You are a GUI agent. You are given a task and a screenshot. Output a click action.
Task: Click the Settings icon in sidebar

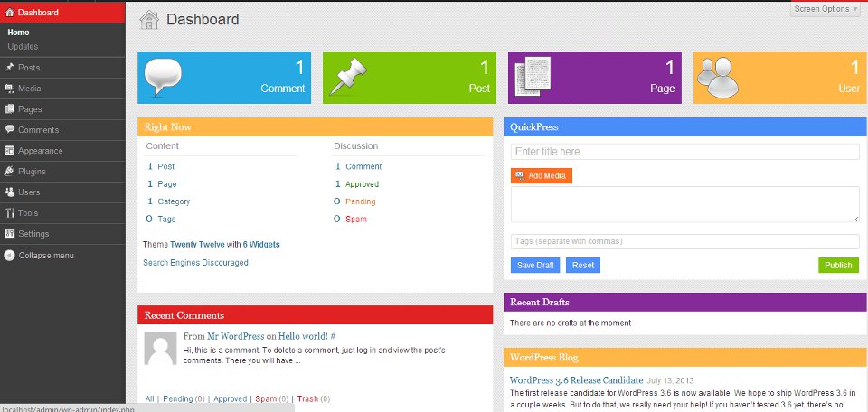pos(9,233)
